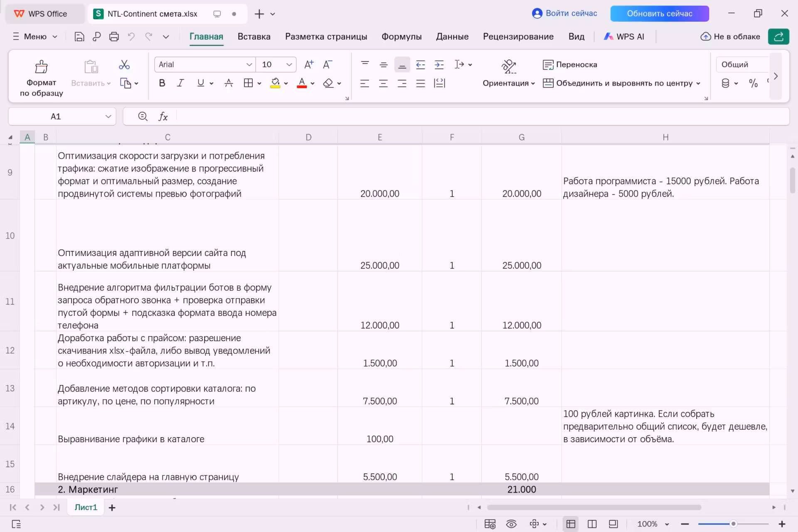Open the Orientation dropdown
The height and width of the screenshot is (532, 798).
tap(509, 83)
